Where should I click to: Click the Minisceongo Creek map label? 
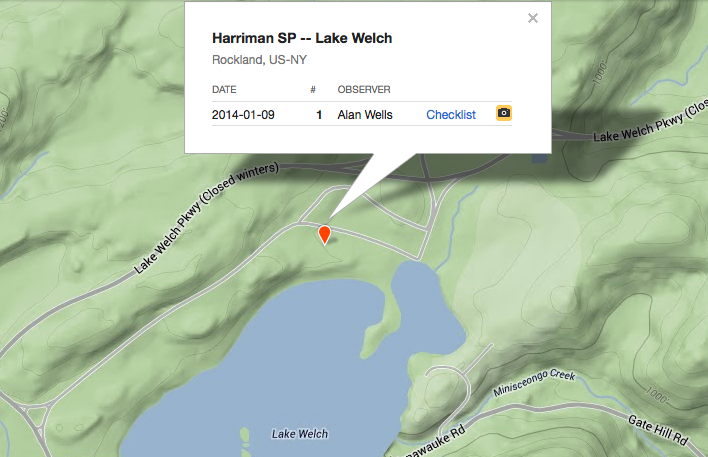pyautogui.click(x=534, y=382)
